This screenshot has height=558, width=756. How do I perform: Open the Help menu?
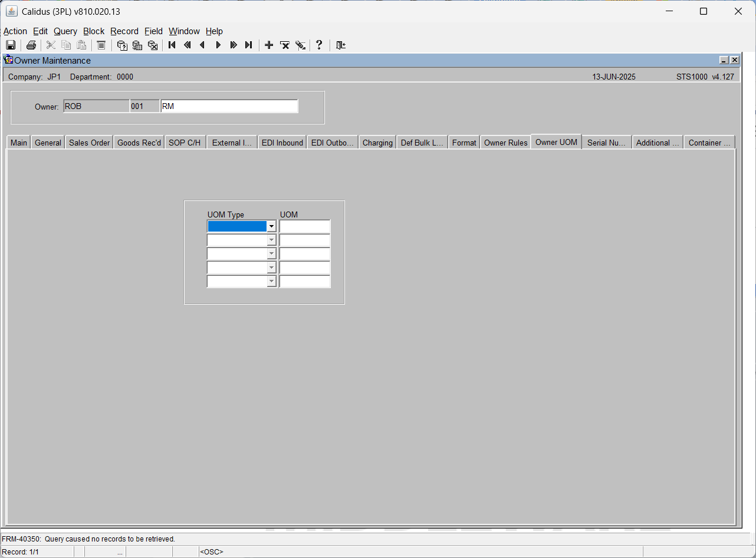coord(214,31)
